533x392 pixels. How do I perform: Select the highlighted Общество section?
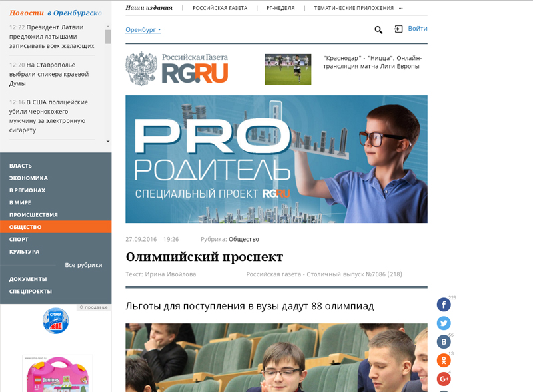[x=56, y=227]
